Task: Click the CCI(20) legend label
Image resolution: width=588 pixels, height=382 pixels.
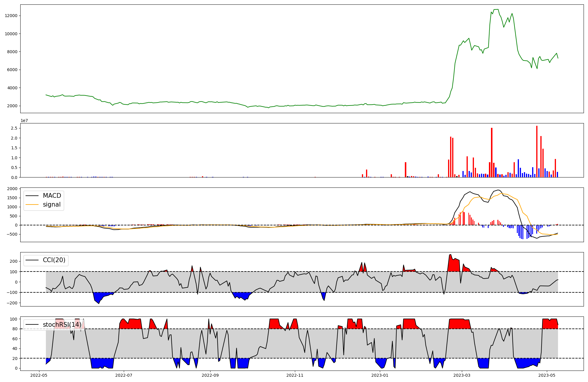Action: (54, 260)
